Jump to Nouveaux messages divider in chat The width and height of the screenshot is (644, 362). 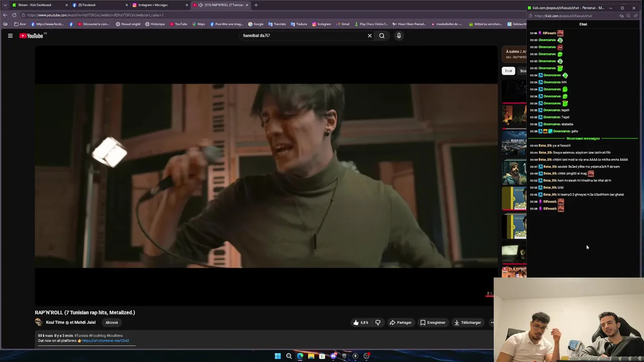point(583,138)
